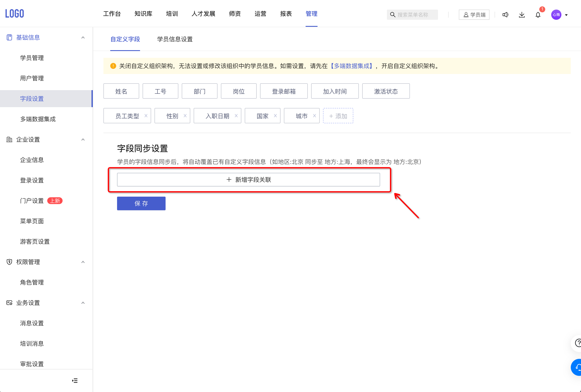The width and height of the screenshot is (581, 392).
Task: Open 消息设置 in the sidebar
Action: [32, 323]
